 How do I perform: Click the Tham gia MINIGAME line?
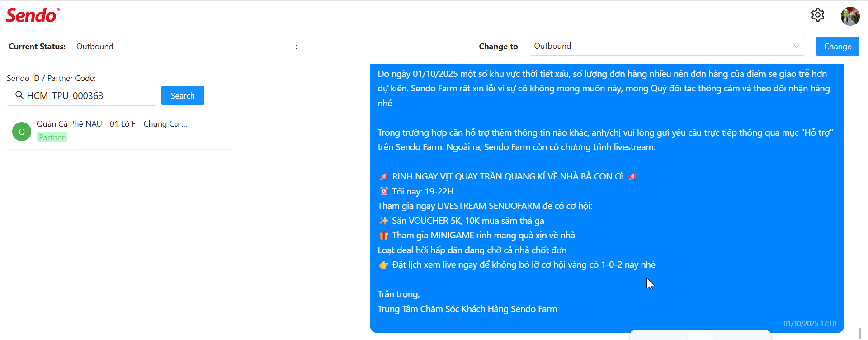476,235
